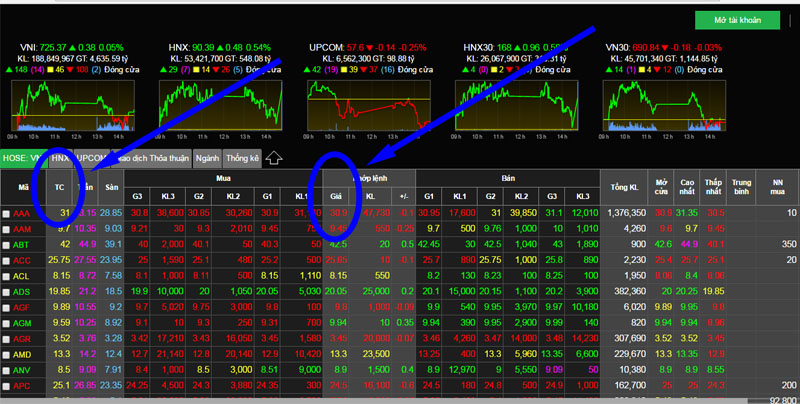Screen dimensions: 800x404
Task: Click stock symbol ACL
Action: tap(21, 276)
